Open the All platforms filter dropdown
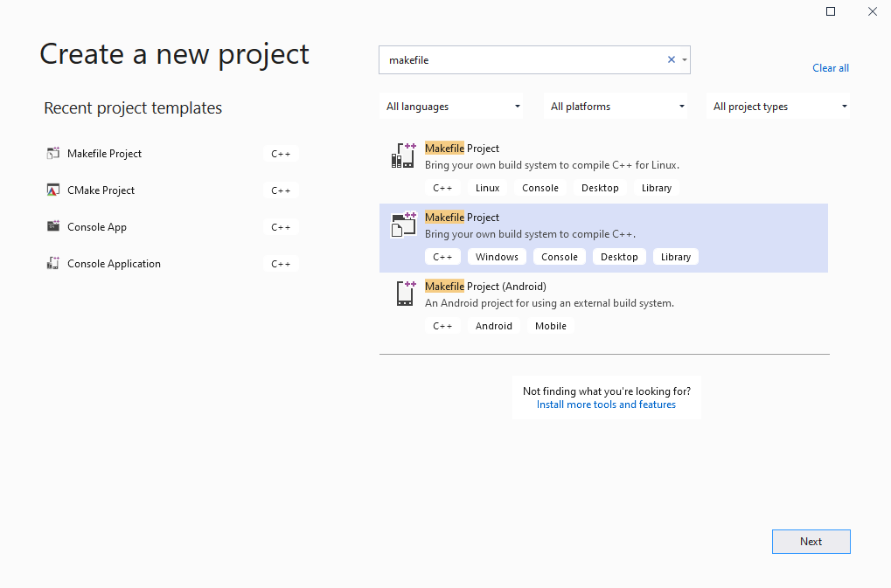Viewport: 891px width, 588px height. [616, 106]
